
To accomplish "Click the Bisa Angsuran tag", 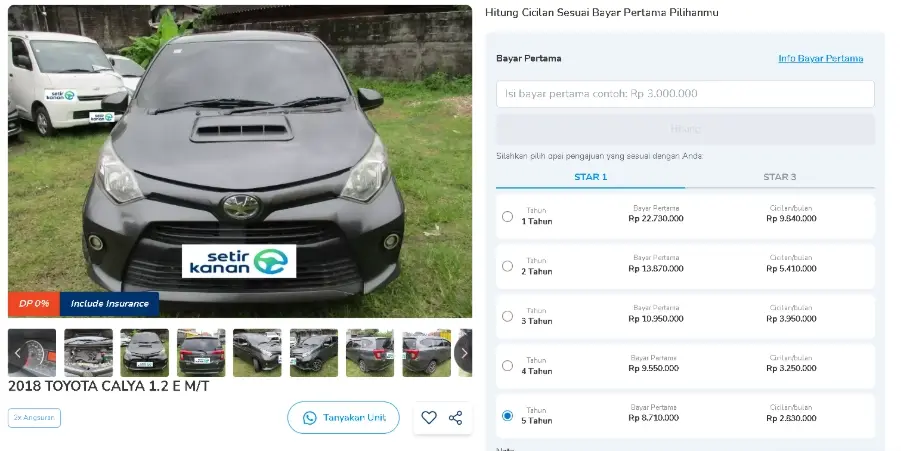I will pos(34,418).
